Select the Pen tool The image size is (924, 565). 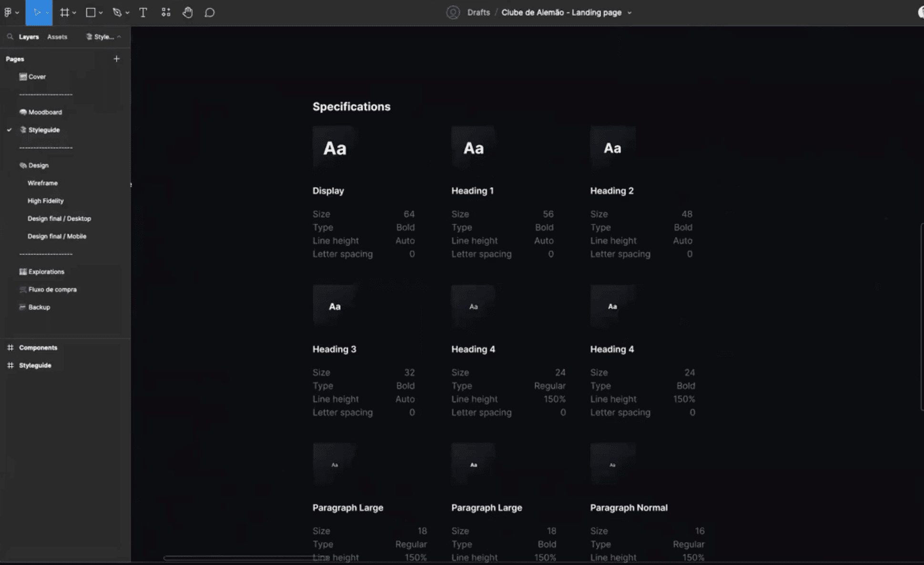(x=117, y=12)
